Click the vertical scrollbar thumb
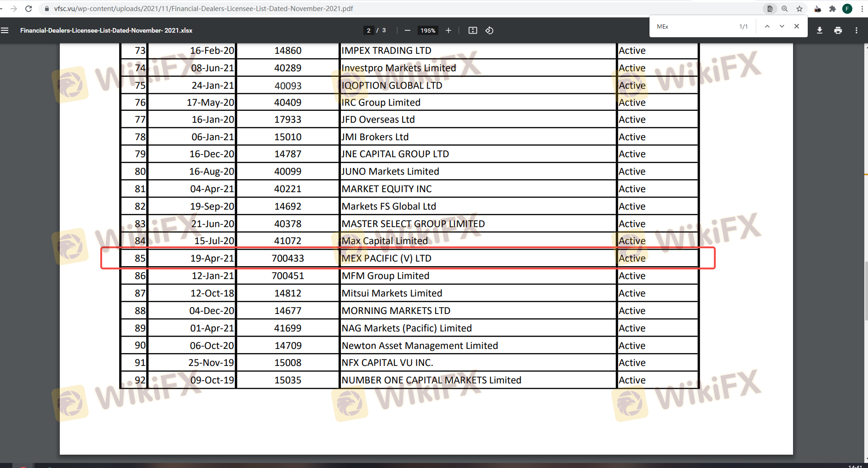The image size is (868, 468). point(866,291)
